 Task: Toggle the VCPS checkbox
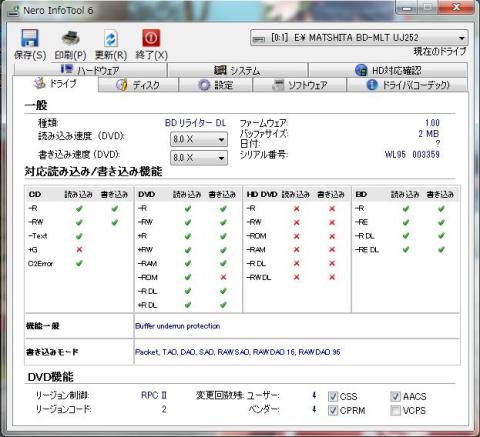[x=395, y=410]
